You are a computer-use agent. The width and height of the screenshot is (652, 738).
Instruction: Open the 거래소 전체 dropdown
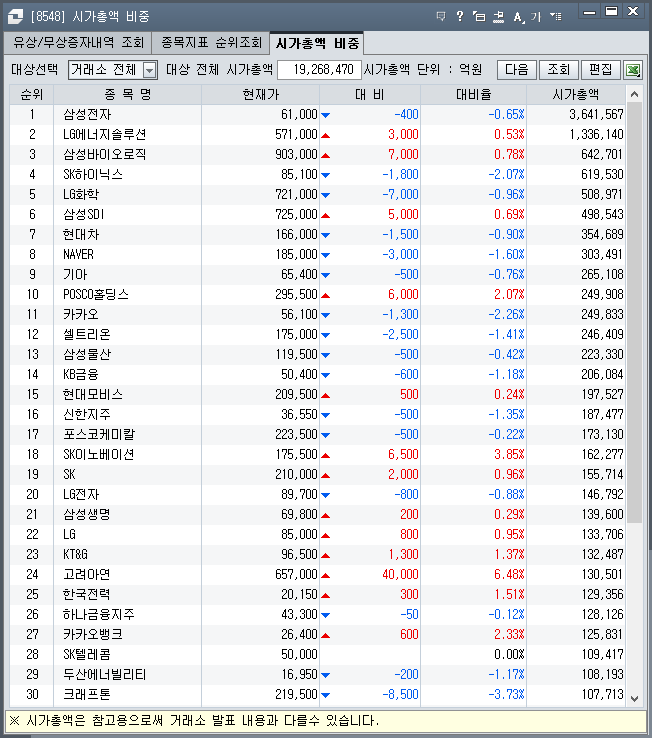tap(113, 70)
